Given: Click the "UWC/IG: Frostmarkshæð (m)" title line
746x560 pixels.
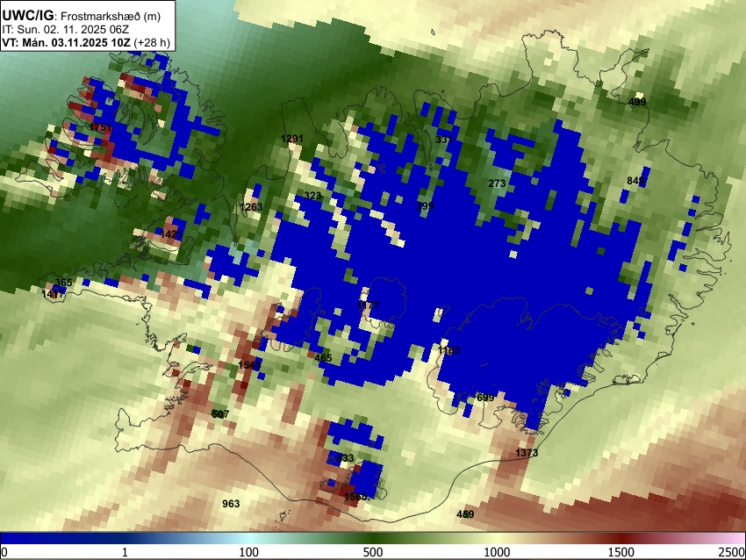Looking at the screenshot, I should coord(82,16).
